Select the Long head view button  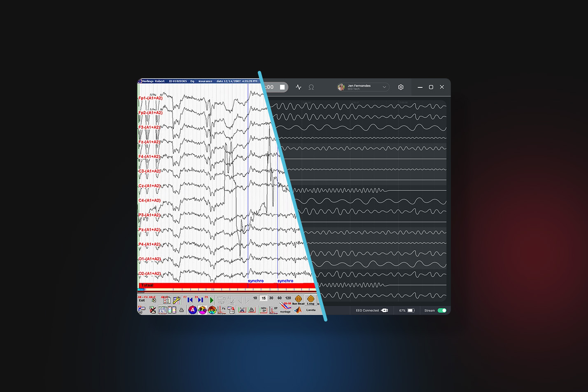click(311, 300)
